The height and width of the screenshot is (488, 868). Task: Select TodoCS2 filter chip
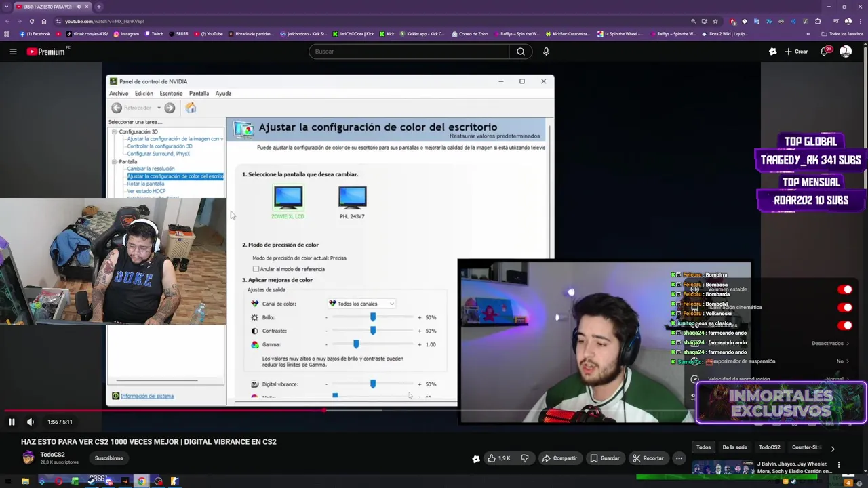coord(769,447)
